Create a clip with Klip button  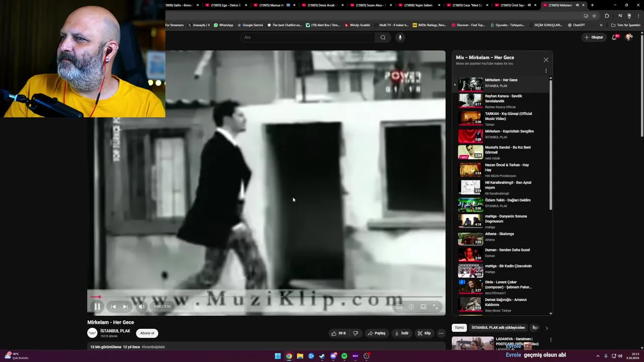[424, 333]
